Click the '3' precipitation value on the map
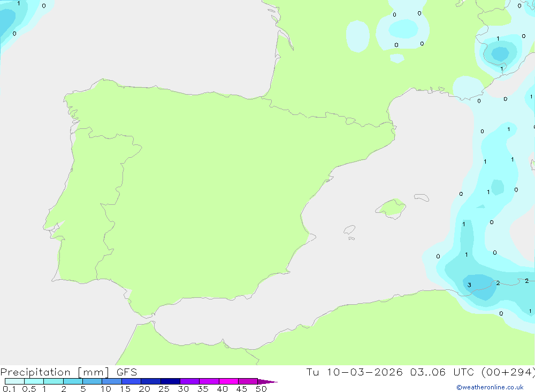Viewport: 535px width, 392px height. (469, 285)
